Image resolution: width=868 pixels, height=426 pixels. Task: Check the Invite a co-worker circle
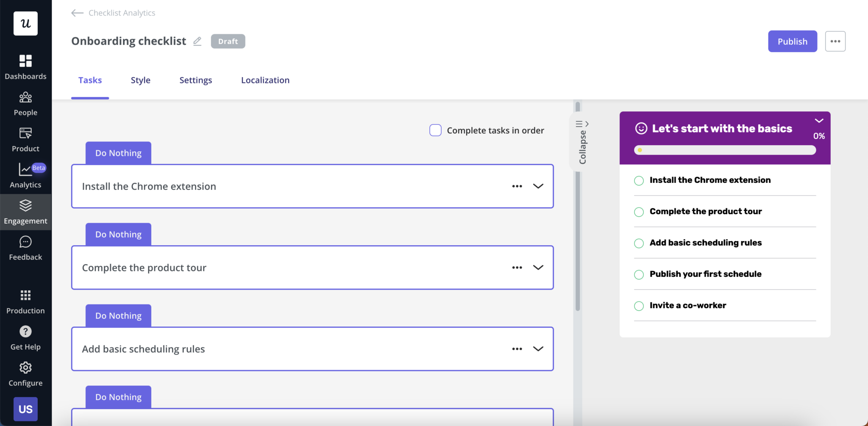(x=639, y=306)
